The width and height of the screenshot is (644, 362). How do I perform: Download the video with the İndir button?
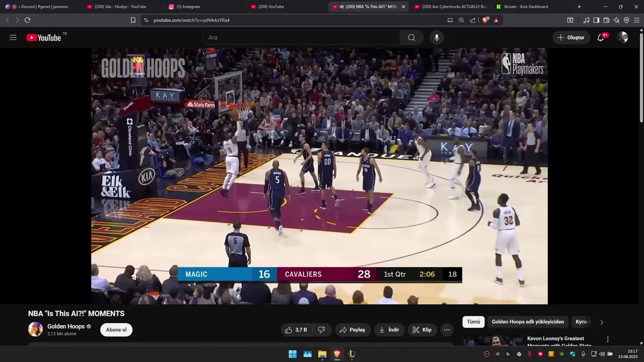[389, 330]
